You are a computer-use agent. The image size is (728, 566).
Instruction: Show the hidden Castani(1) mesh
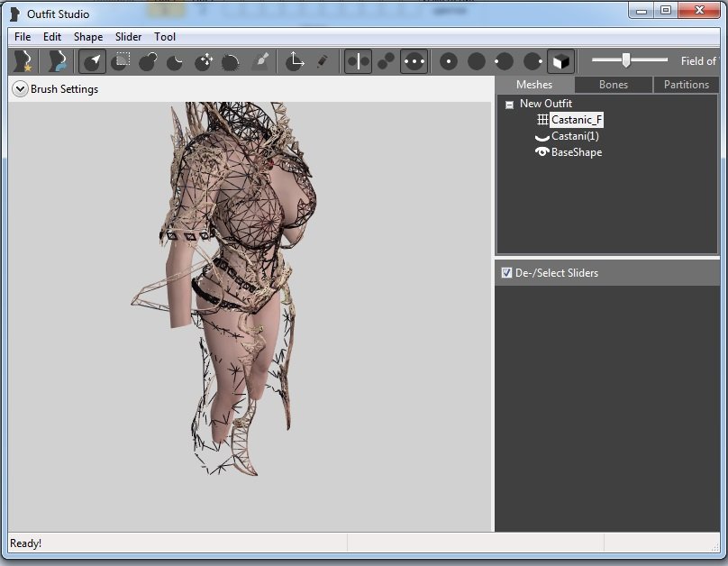coord(542,136)
